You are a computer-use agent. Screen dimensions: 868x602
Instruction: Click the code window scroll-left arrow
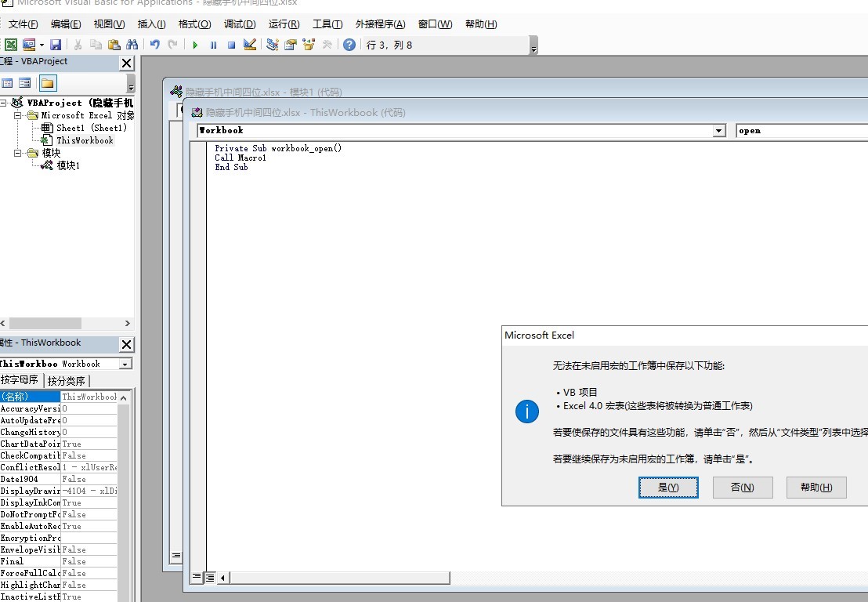point(222,578)
